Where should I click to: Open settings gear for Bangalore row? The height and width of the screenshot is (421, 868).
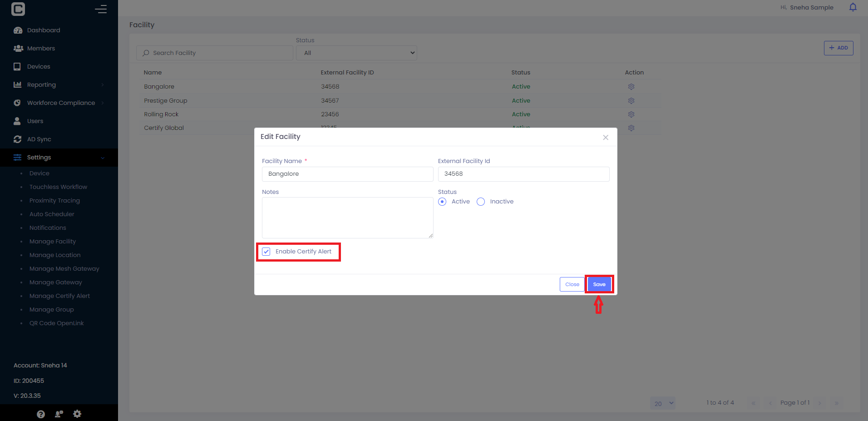[631, 86]
